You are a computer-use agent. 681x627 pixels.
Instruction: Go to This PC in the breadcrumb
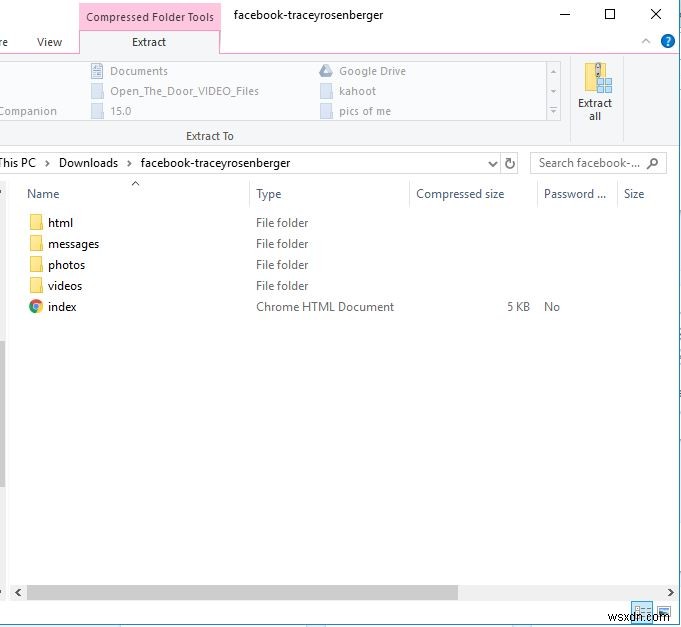17,163
